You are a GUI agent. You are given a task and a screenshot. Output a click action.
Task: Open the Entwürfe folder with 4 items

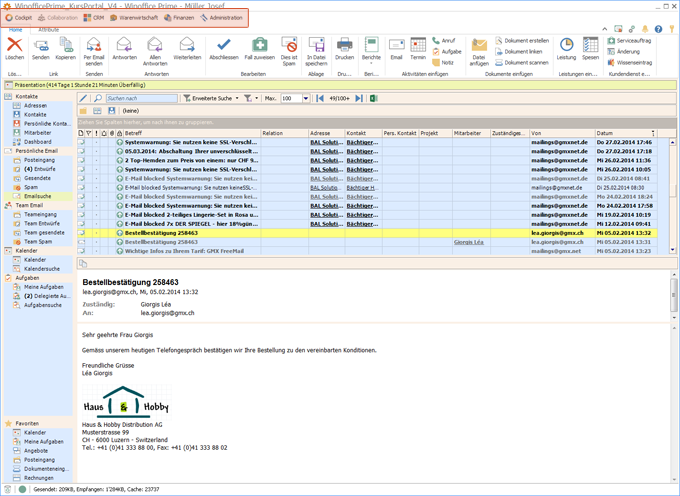click(39, 169)
